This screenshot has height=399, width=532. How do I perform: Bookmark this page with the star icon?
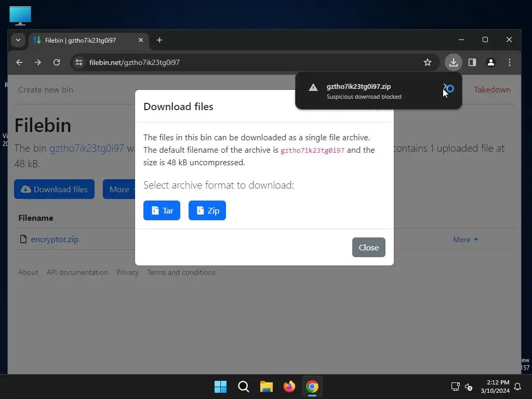(428, 62)
